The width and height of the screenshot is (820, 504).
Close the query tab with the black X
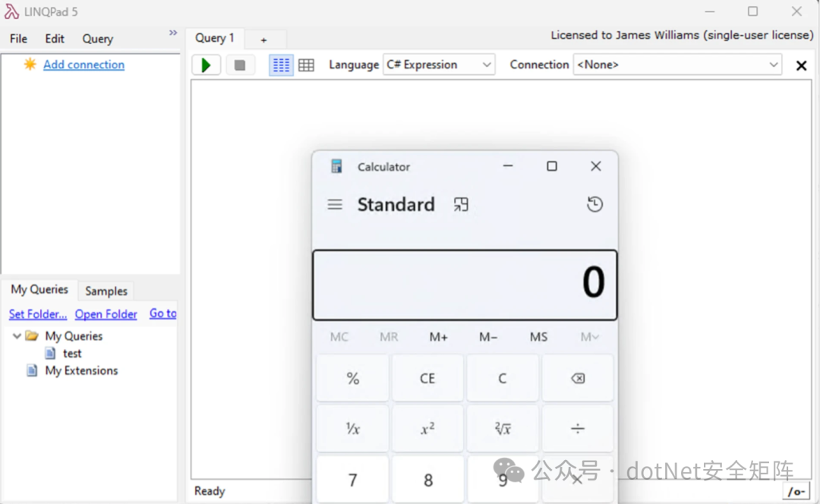(801, 65)
